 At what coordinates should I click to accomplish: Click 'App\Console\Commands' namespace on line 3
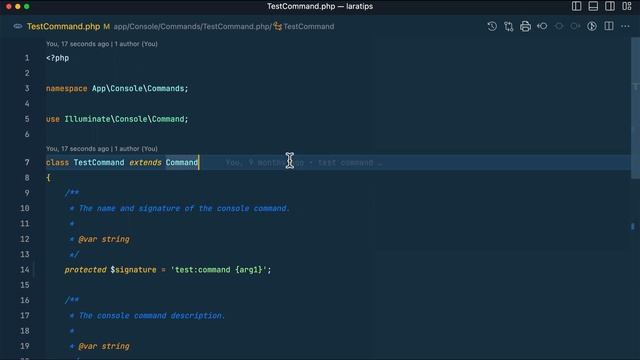click(138, 89)
